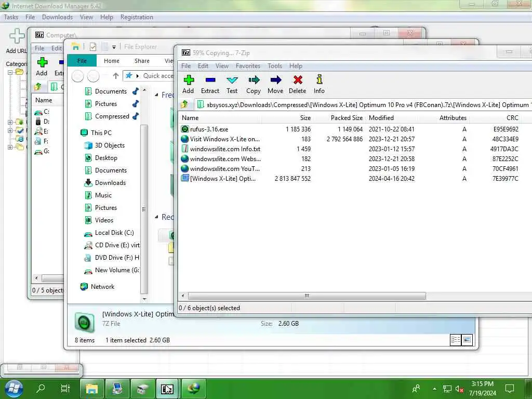Open Music in the Explorer sidebar

click(98, 195)
